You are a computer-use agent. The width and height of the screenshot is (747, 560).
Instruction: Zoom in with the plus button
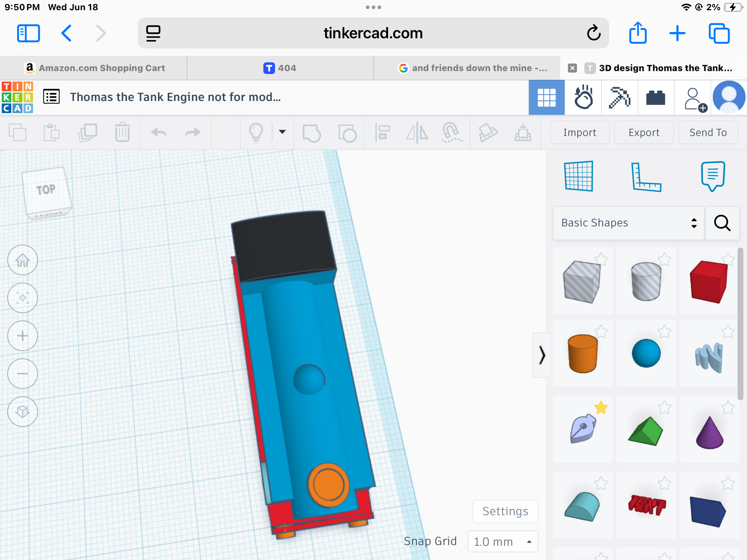pyautogui.click(x=23, y=336)
